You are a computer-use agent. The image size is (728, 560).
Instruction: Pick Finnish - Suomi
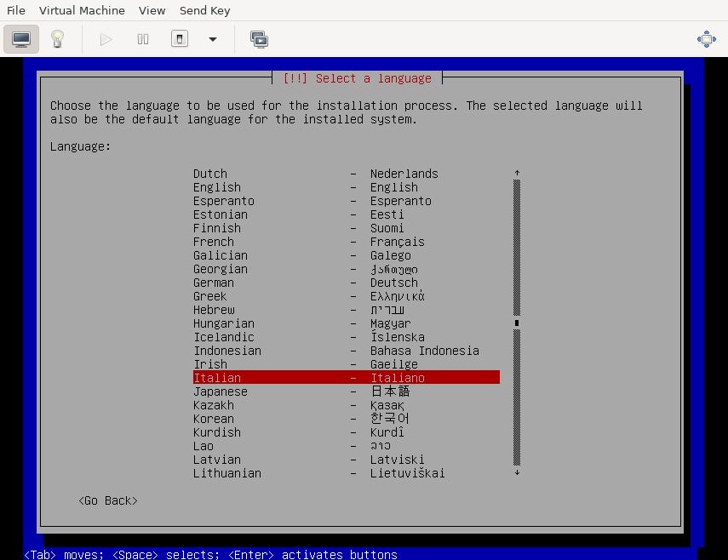click(x=347, y=228)
